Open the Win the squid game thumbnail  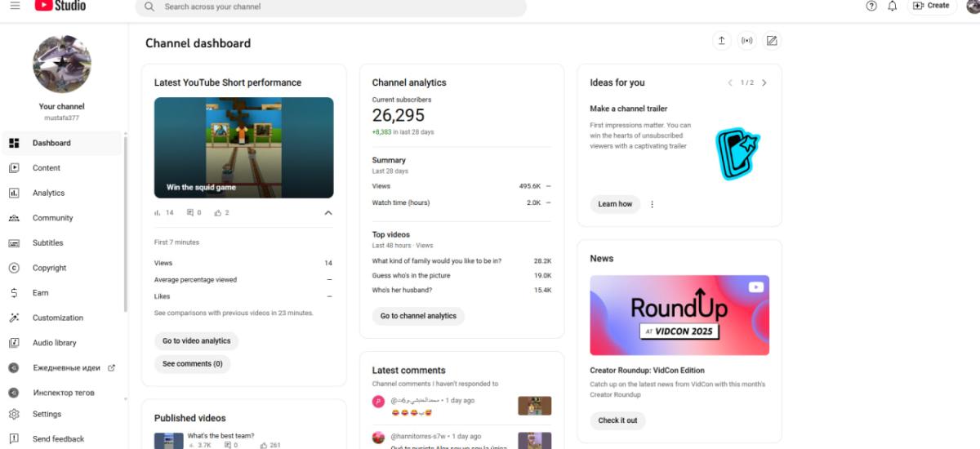click(x=243, y=148)
